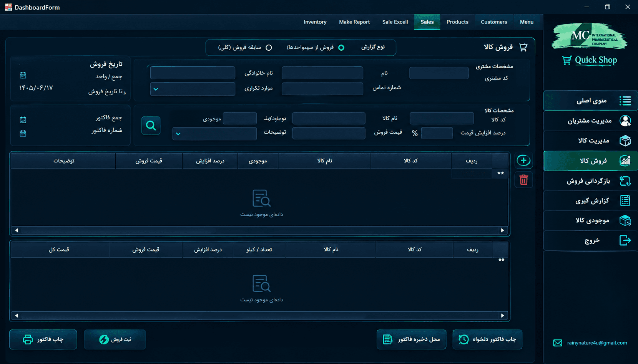This screenshot has width=638, height=364.
Task: Open the calendar icon next to جمع فاکتور
Action: point(23,120)
